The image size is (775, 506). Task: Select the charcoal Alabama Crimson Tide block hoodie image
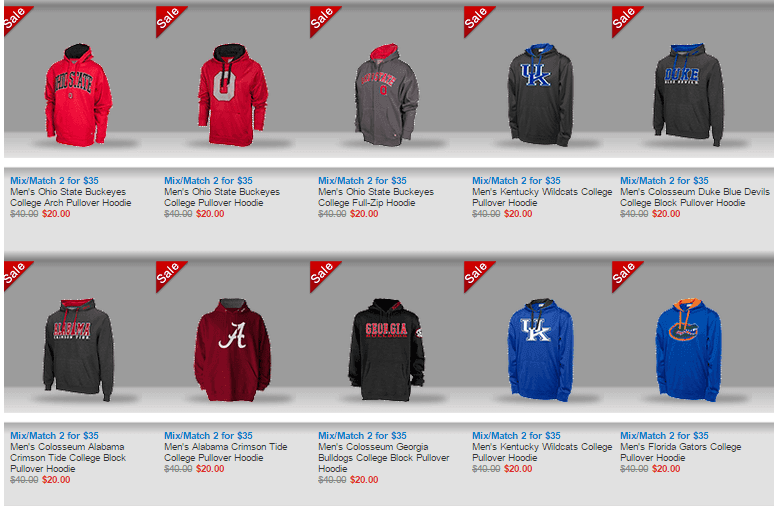click(x=78, y=349)
